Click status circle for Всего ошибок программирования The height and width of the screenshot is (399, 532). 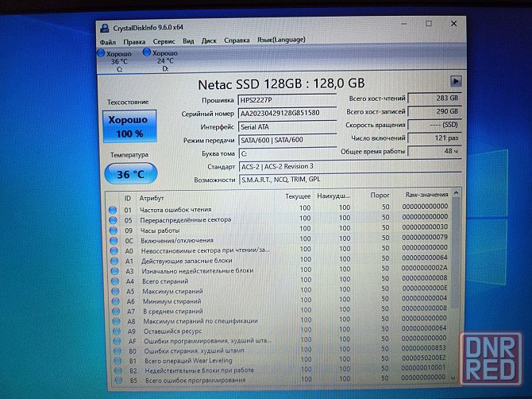tap(118, 381)
